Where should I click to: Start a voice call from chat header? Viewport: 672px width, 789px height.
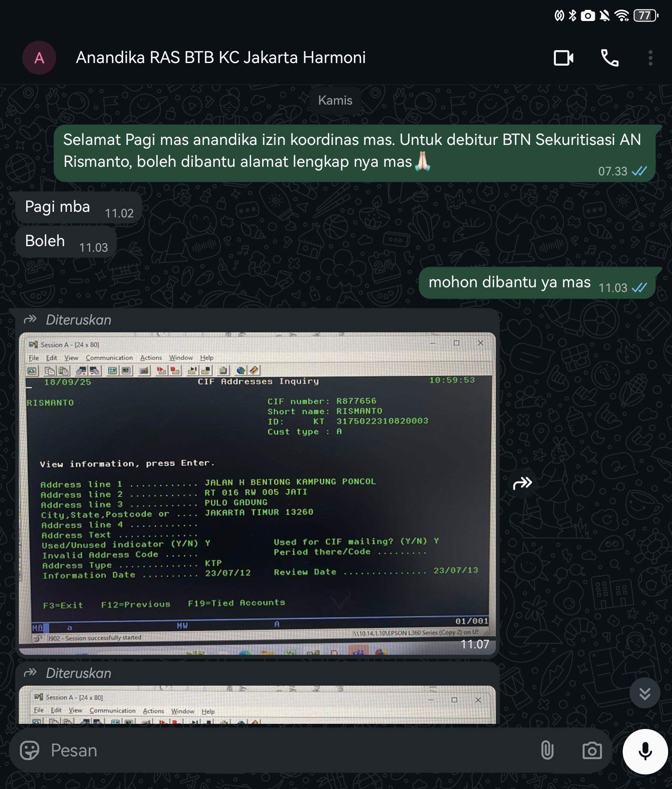(609, 58)
